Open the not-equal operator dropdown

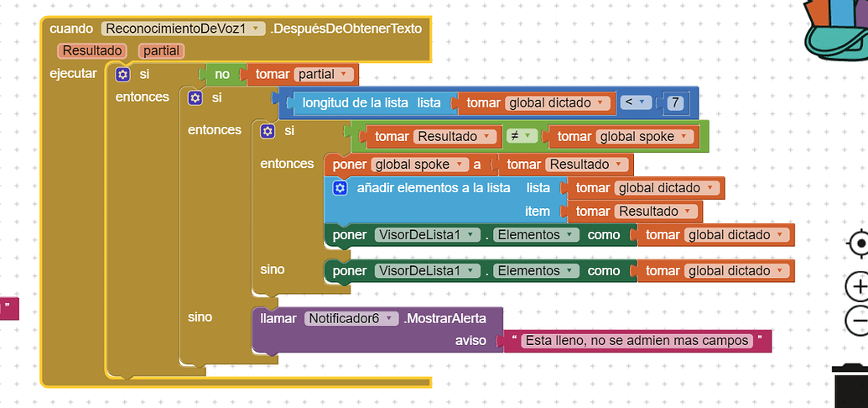tap(522, 136)
